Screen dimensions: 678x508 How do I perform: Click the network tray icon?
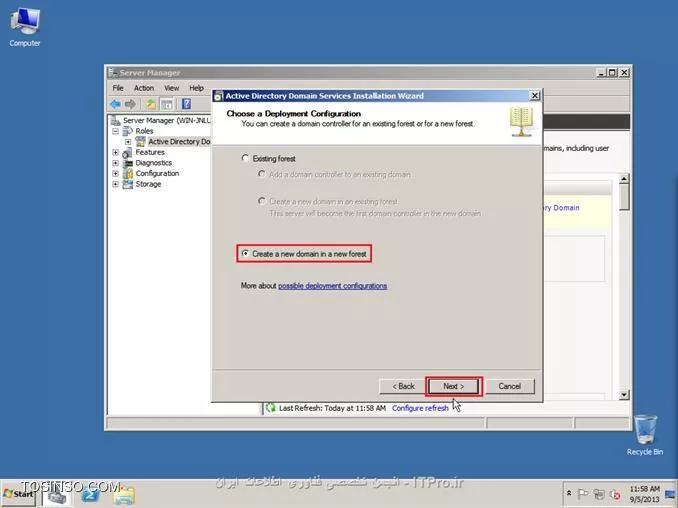coord(599,494)
